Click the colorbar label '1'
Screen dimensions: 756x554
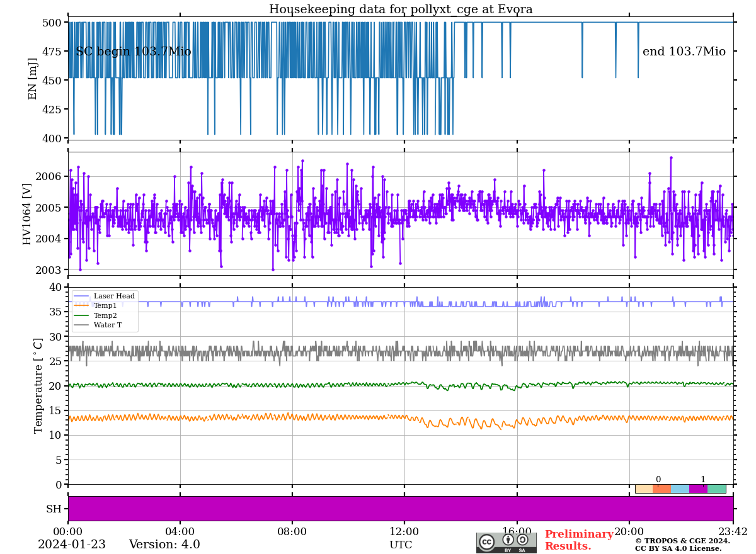[x=703, y=480]
